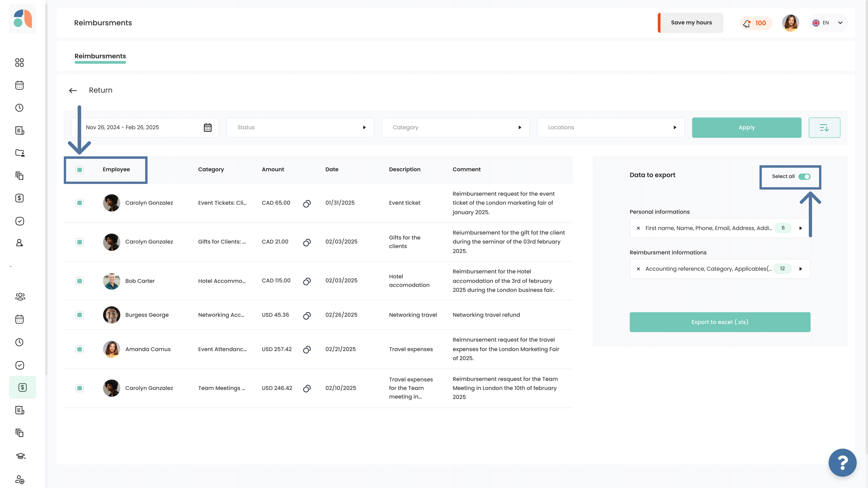Screen dimensions: 868x488
Task: Clear the Personal informations selection with X
Action: tap(638, 228)
